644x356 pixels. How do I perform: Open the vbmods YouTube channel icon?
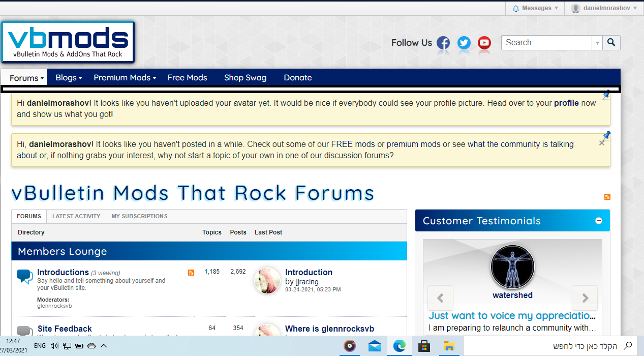click(484, 43)
